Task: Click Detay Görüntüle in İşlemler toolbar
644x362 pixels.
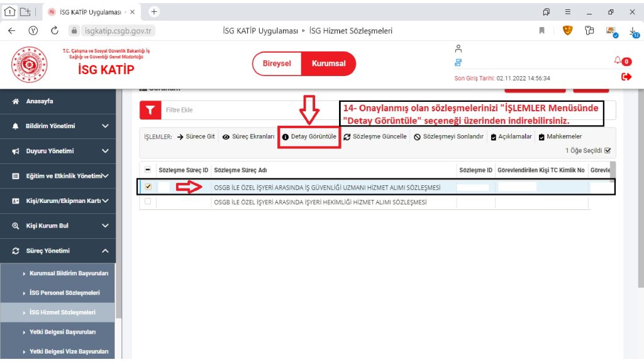Action: [x=309, y=136]
